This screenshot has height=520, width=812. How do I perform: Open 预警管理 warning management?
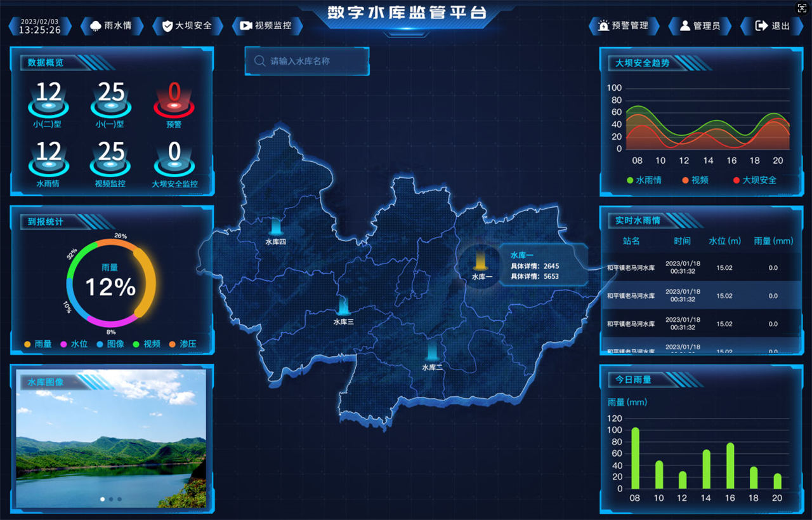[624, 26]
